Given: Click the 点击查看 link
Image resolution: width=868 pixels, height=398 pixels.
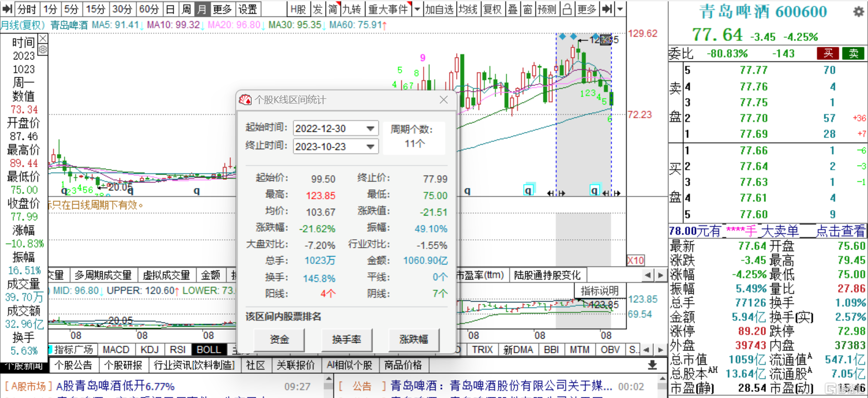Looking at the screenshot, I should [x=840, y=231].
